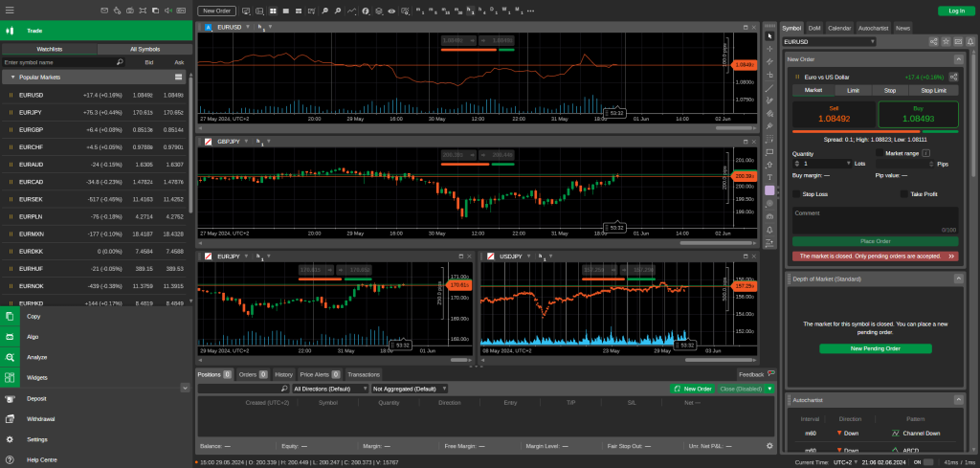Click the EURUSD chart horizontal scrollbar
Image resolution: width=980 pixels, height=468 pixels.
[734, 128]
